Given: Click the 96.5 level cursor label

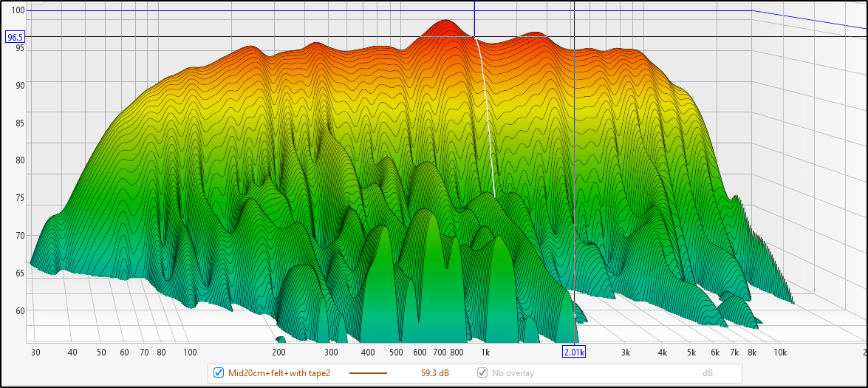Looking at the screenshot, I should 14,38.
